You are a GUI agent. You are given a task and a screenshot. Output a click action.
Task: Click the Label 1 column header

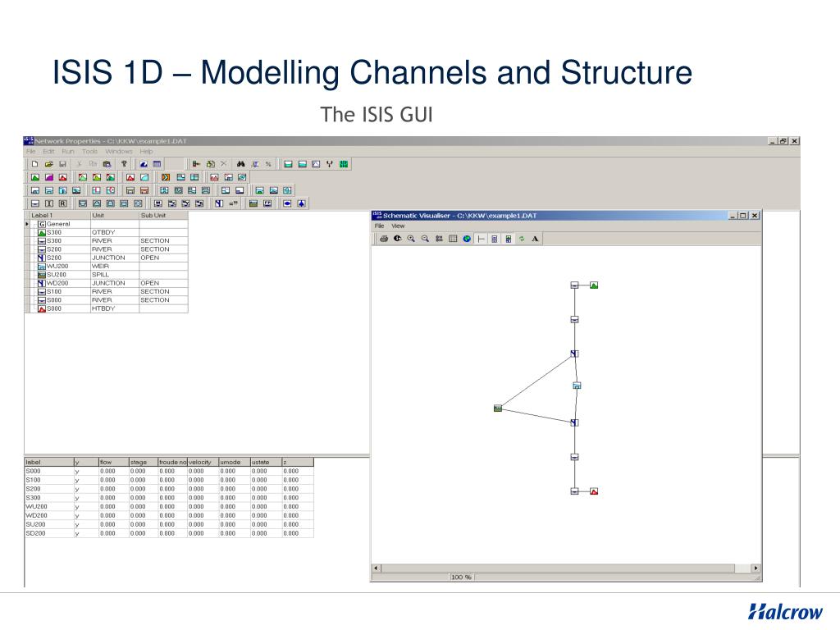coord(60,216)
